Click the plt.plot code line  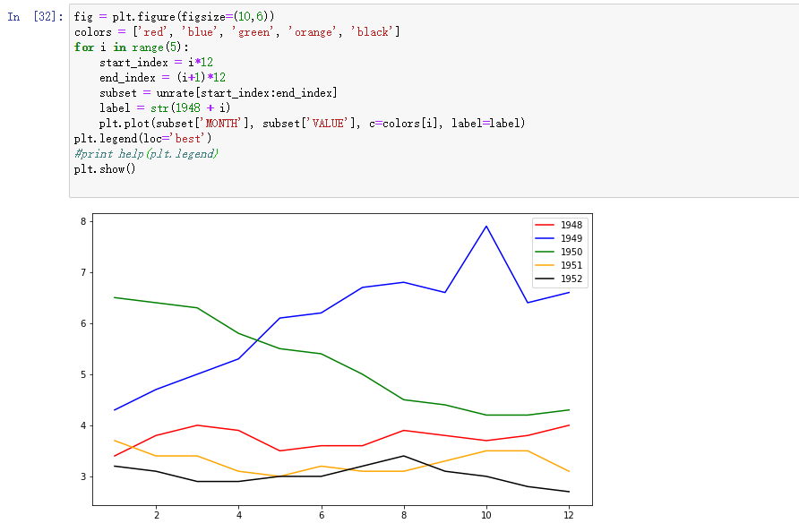[312, 124]
